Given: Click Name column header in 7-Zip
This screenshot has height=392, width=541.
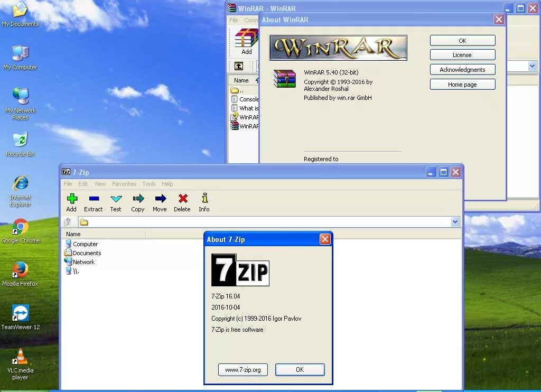Looking at the screenshot, I should pos(104,234).
